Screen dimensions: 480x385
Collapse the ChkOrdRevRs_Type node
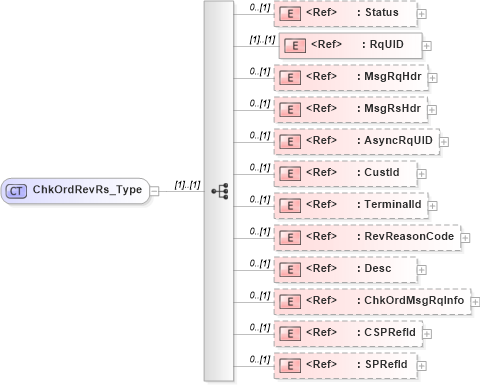pyautogui.click(x=154, y=191)
